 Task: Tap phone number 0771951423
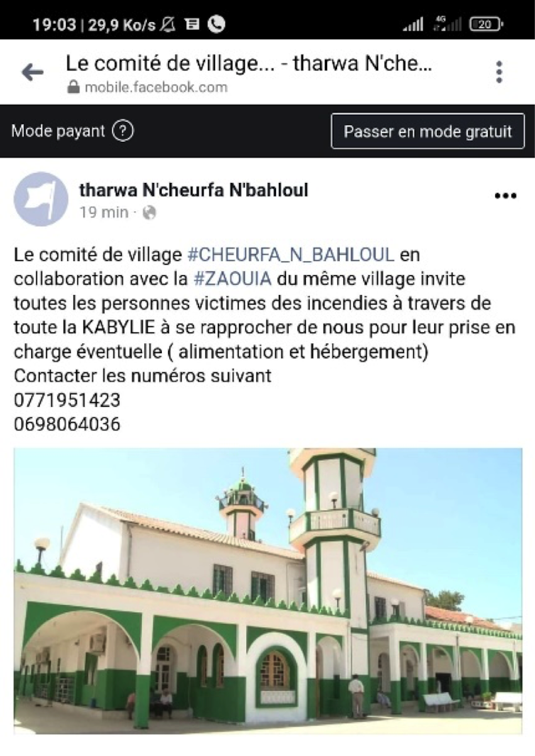click(67, 400)
